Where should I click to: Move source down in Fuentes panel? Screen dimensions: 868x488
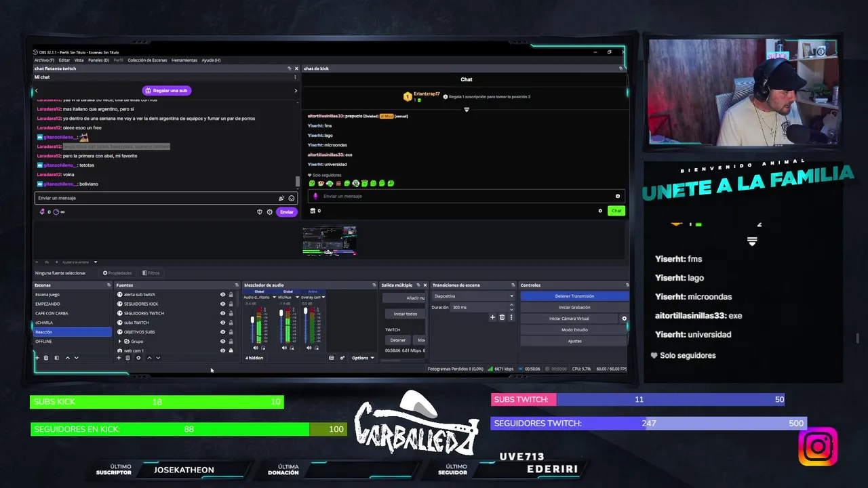(158, 358)
